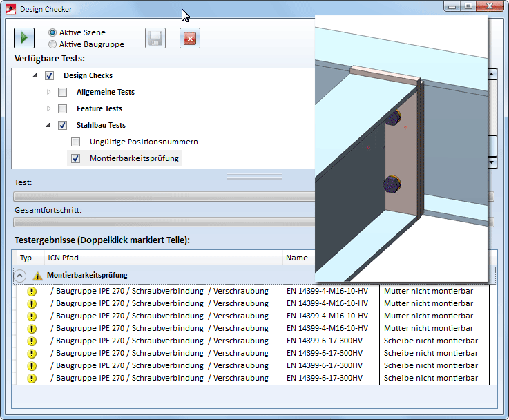This screenshot has height=420, width=509.
Task: Toggle the Allgemeine Tests checkbox
Action: [x=63, y=92]
